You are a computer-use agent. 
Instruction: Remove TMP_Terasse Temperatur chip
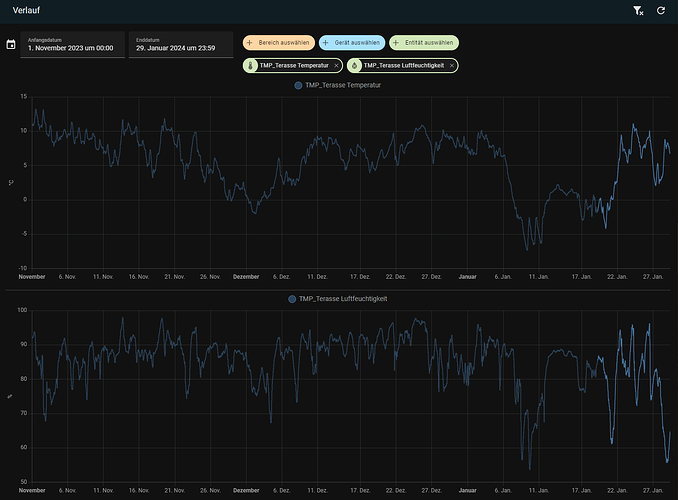pos(336,65)
